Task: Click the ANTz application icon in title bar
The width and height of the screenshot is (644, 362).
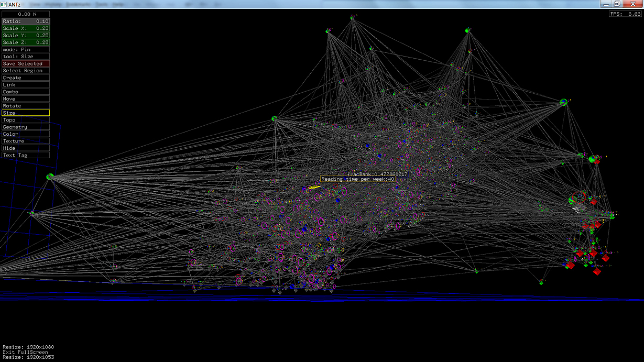Action: (x=4, y=4)
